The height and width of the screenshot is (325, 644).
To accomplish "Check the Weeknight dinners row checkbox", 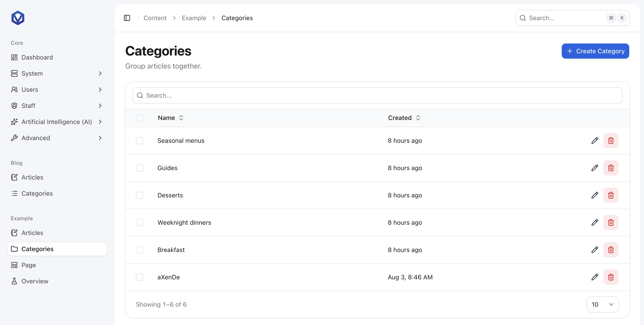I will click(x=140, y=222).
